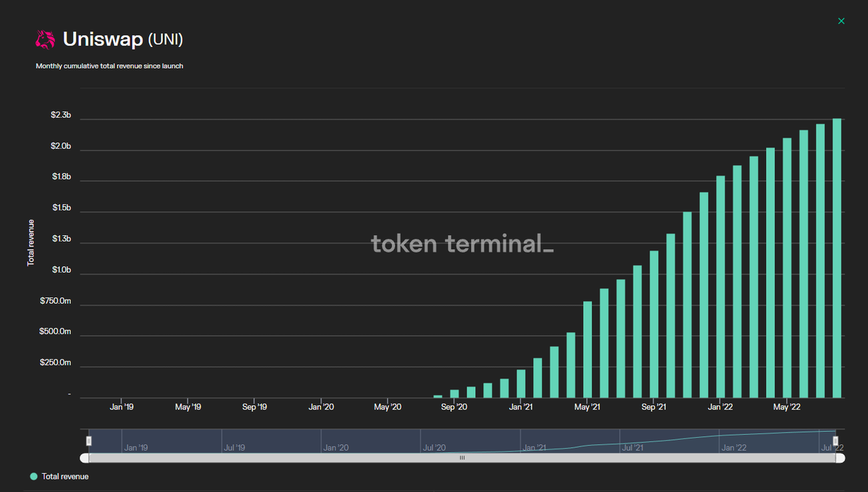
Task: Click the bar above May '22 label
Action: click(787, 268)
